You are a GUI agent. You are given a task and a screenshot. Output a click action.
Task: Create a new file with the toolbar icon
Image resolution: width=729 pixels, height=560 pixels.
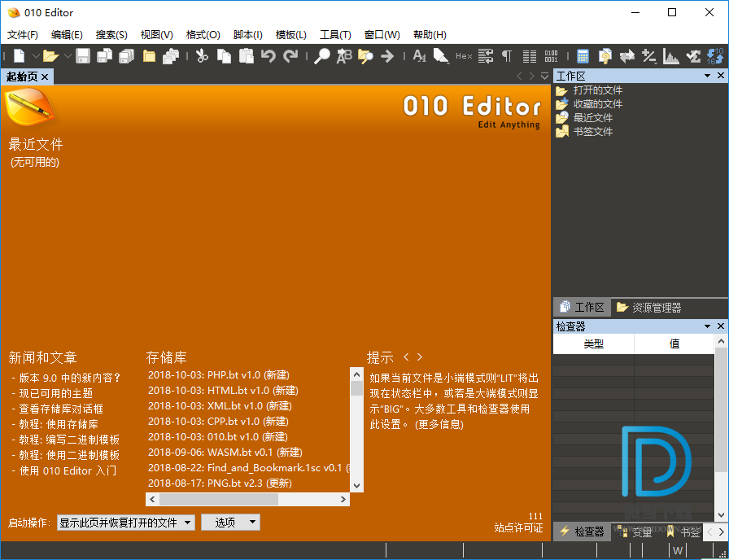point(19,56)
